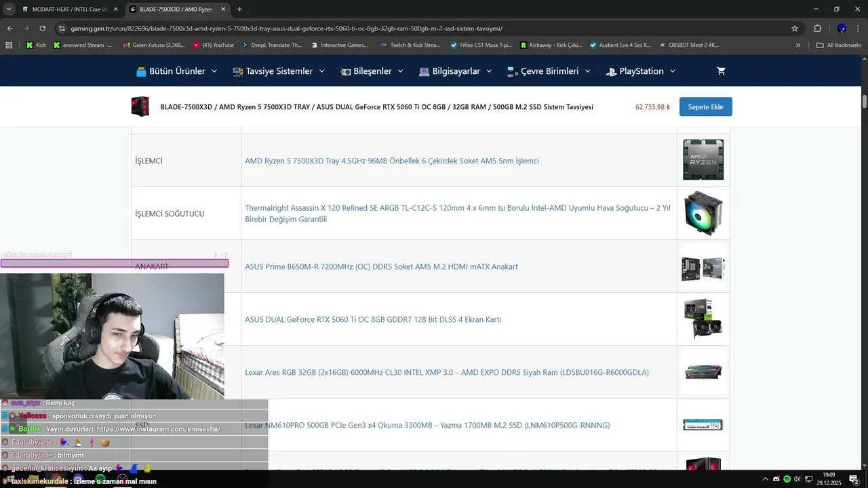Expand the Bileşenler menu
This screenshot has width=868, height=488.
[x=372, y=71]
